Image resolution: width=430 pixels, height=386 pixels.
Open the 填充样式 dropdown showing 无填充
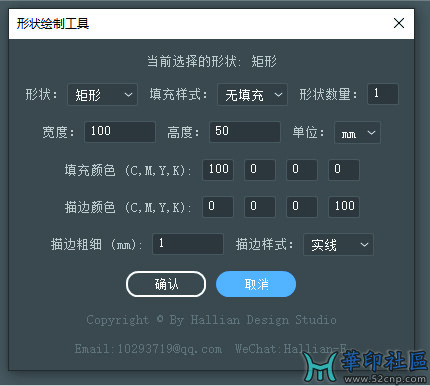point(252,95)
